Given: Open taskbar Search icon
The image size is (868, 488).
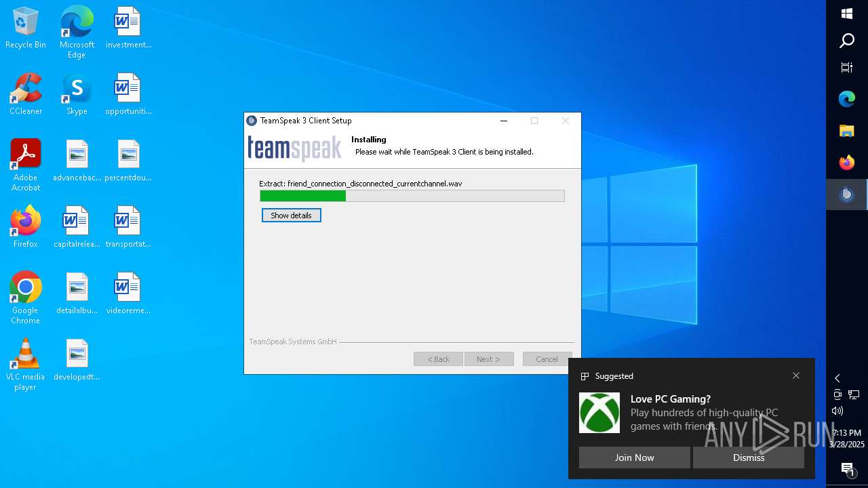Looking at the screenshot, I should [847, 41].
